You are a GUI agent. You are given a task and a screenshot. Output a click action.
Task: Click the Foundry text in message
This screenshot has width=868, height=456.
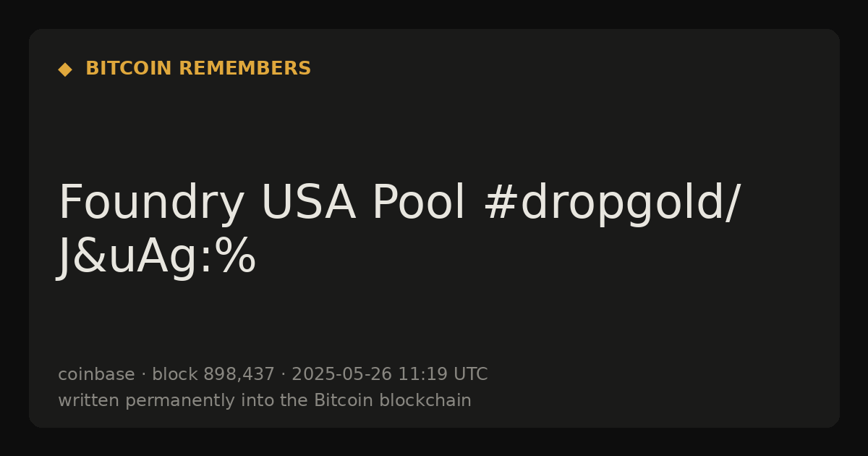point(151,203)
